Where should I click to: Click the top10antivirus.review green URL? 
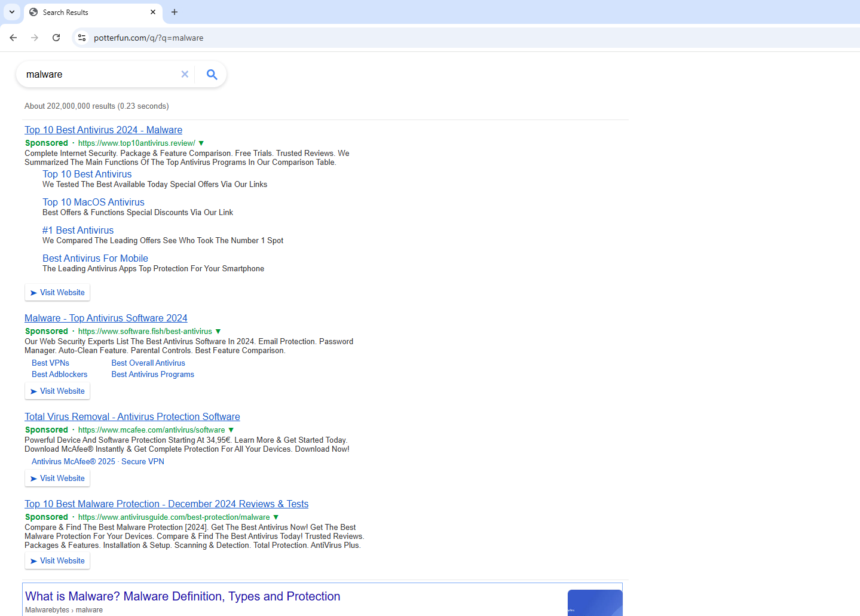pos(136,143)
